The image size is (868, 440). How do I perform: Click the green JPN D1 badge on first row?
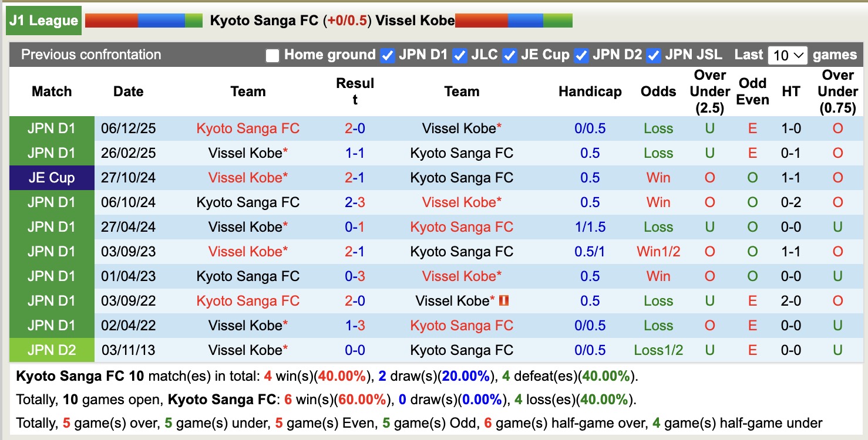point(51,128)
